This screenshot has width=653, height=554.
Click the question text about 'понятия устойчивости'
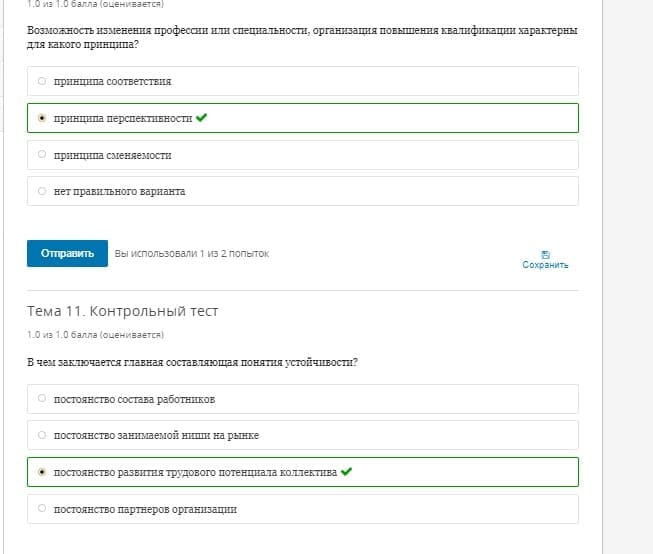(192, 362)
